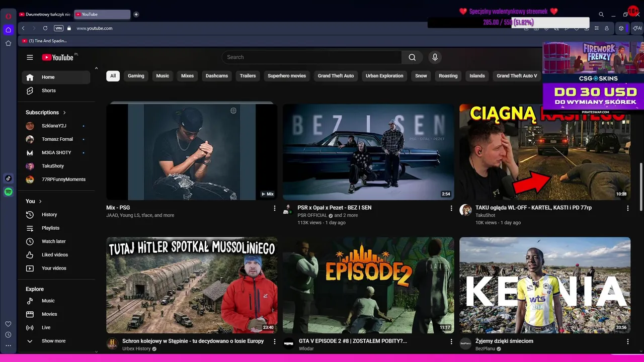The image size is (644, 362).
Task: Select the YouTube browser tab
Action: [102, 15]
